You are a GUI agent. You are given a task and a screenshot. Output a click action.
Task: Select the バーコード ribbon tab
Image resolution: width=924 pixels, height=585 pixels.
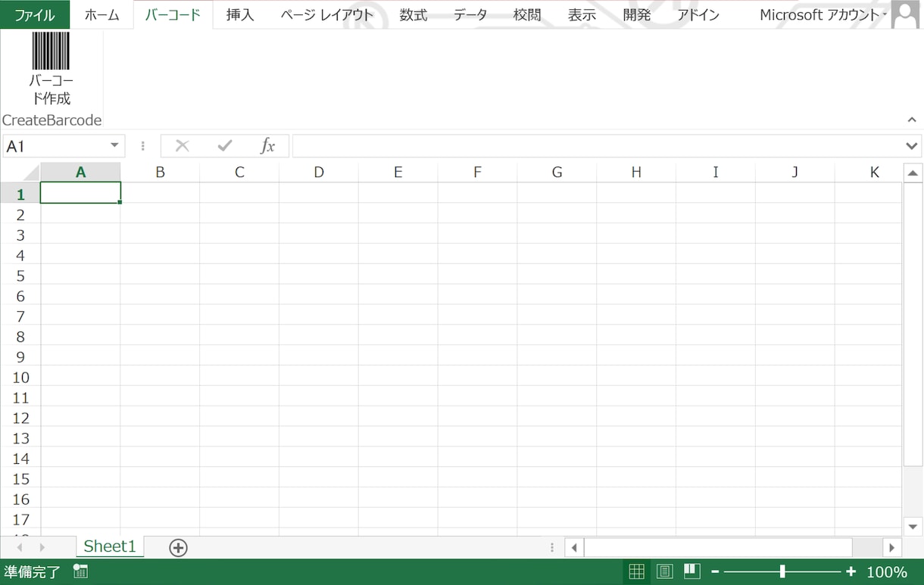pos(173,15)
